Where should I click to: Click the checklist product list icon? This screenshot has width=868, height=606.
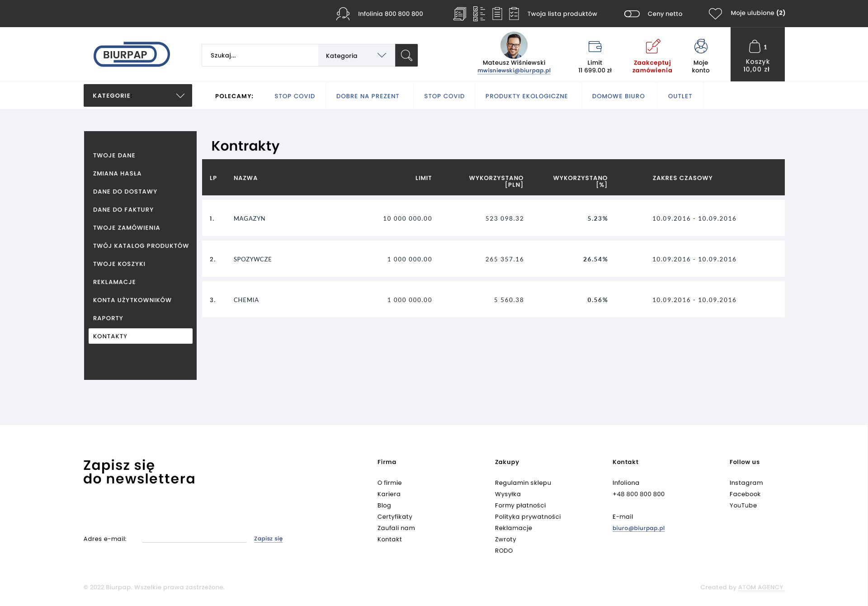[479, 14]
